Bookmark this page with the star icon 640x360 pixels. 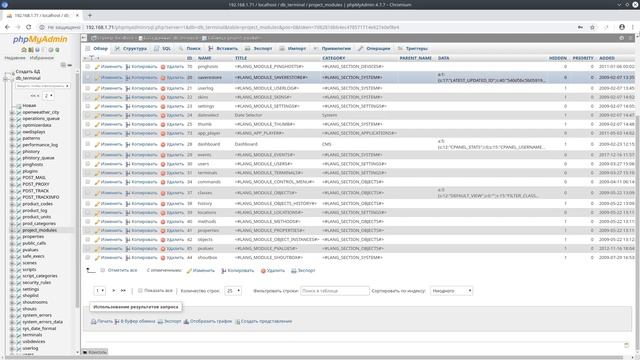592,27
